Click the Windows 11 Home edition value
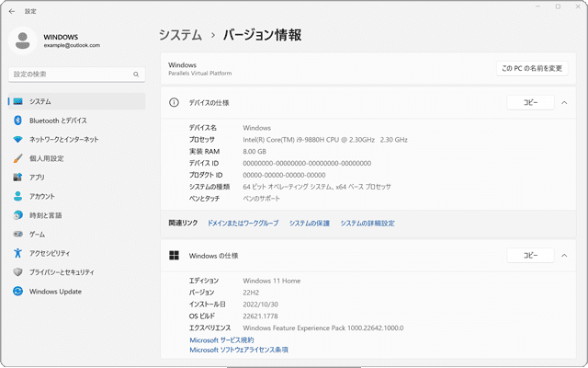The image size is (588, 368). click(x=272, y=281)
